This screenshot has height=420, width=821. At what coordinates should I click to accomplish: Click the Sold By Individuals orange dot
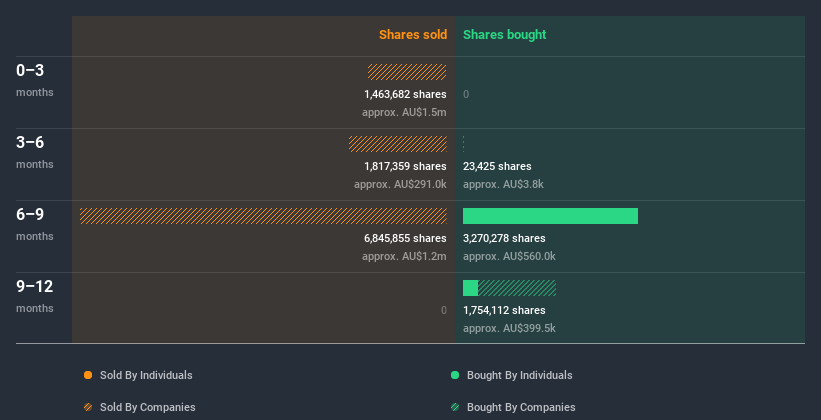88,375
